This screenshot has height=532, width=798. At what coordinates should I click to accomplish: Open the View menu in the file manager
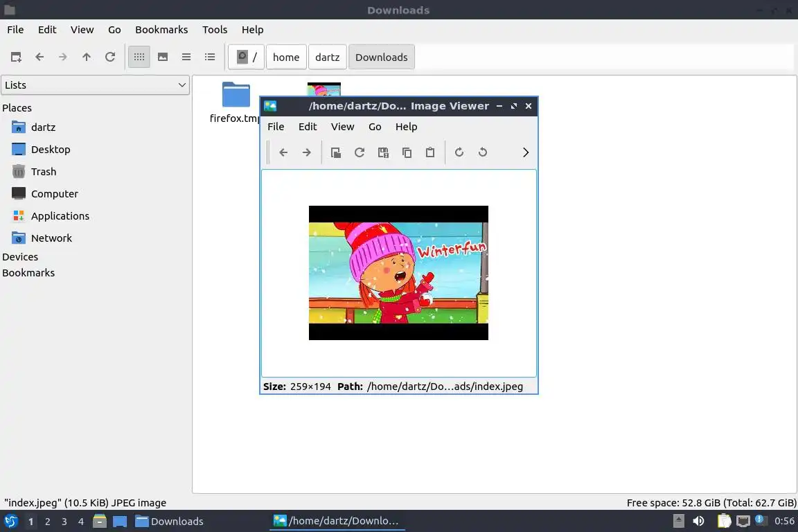tap(82, 30)
